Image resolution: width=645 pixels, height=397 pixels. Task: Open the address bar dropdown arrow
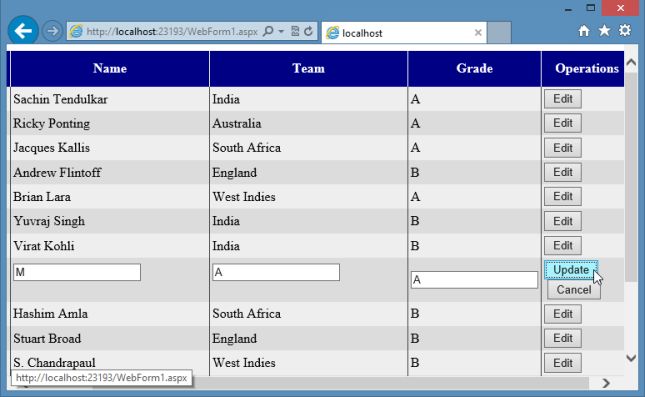coord(281,31)
